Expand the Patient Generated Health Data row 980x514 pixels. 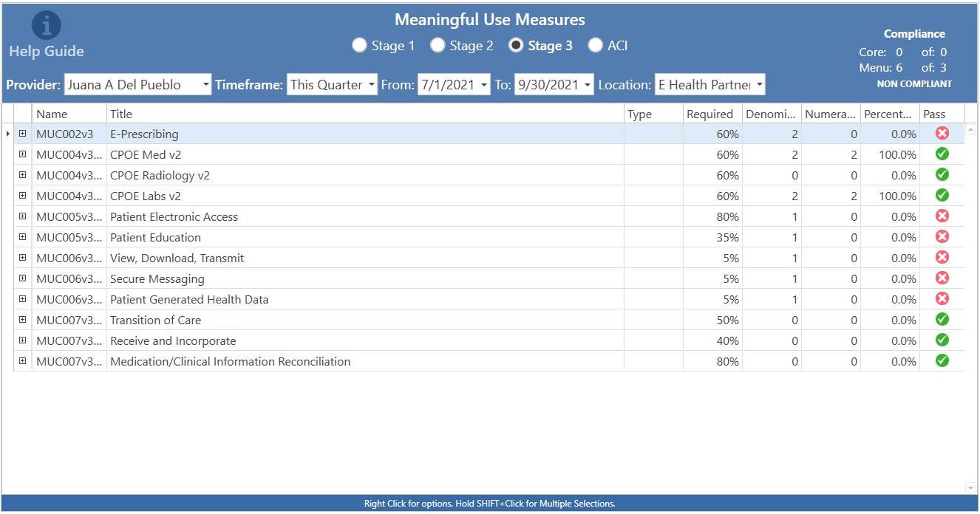(x=22, y=299)
